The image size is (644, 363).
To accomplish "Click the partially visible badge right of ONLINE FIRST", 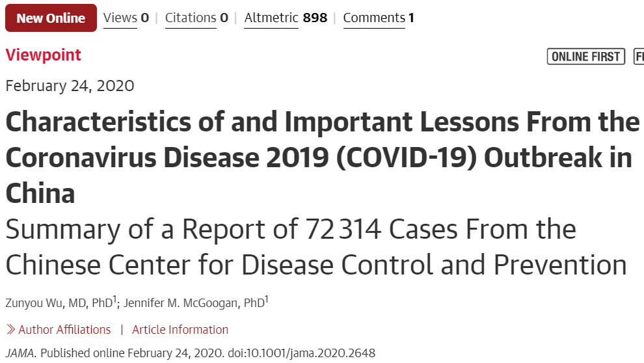I will point(639,57).
